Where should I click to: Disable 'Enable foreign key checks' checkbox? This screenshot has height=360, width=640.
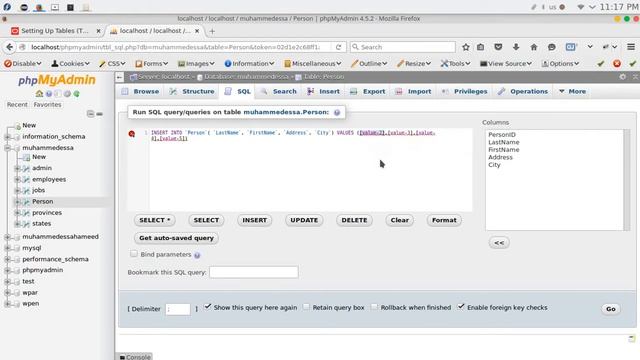(461, 307)
